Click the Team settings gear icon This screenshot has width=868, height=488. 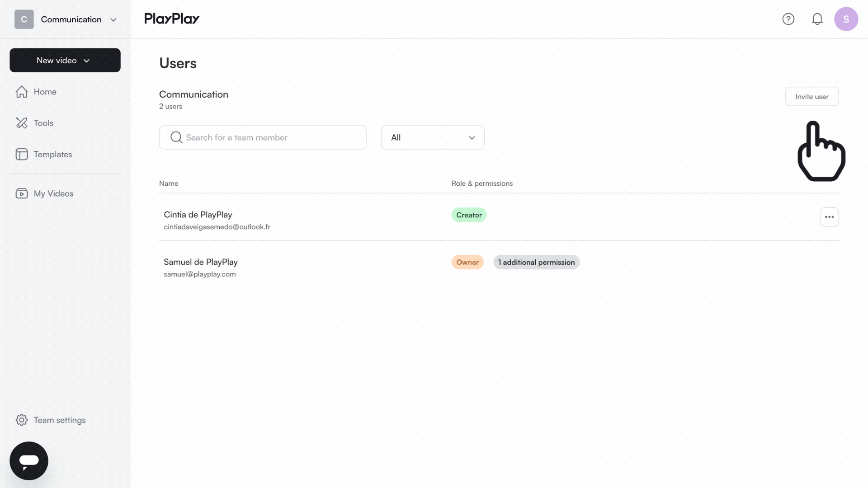point(22,420)
